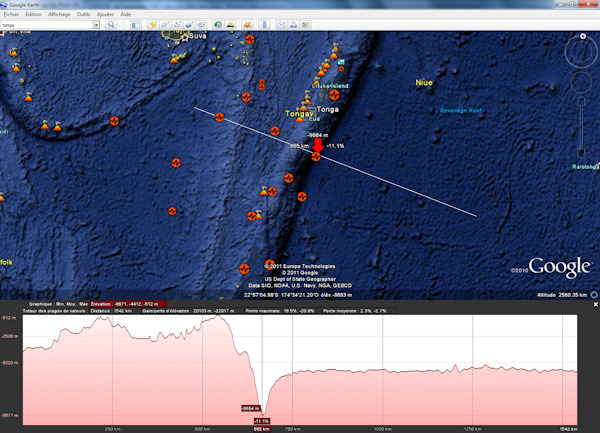Click the -11.1% slope tag below chart
Image resolution: width=600 pixels, height=433 pixels.
262,421
